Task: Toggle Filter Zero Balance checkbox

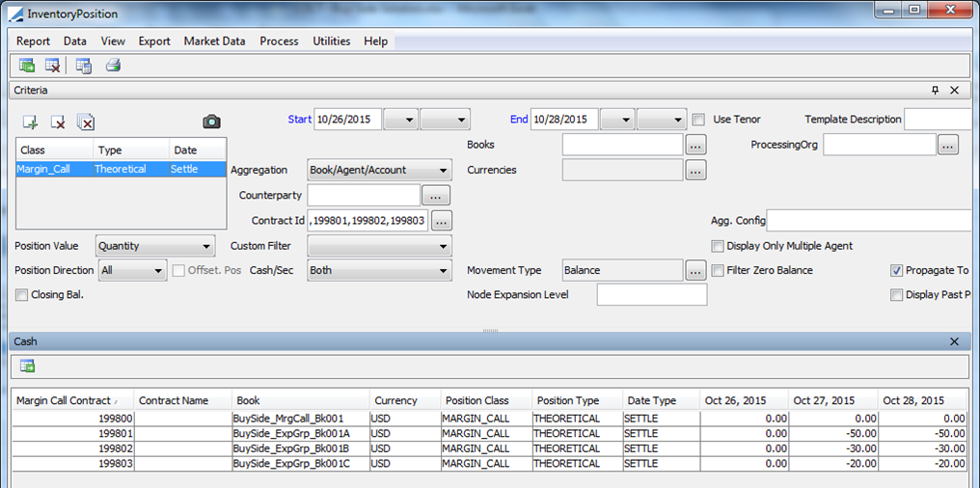Action: pos(718,271)
